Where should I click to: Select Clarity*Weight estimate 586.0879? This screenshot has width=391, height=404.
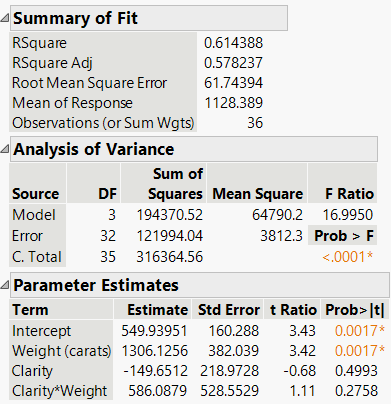tap(158, 391)
